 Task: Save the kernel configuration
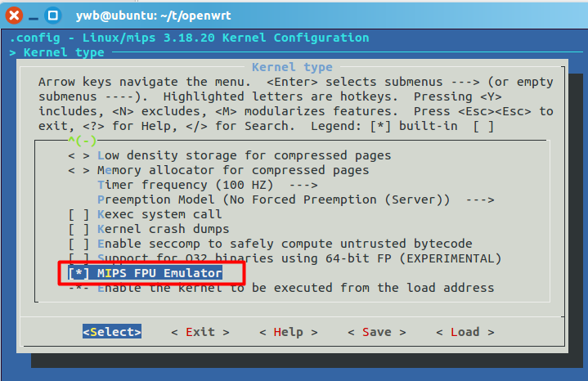(x=377, y=332)
